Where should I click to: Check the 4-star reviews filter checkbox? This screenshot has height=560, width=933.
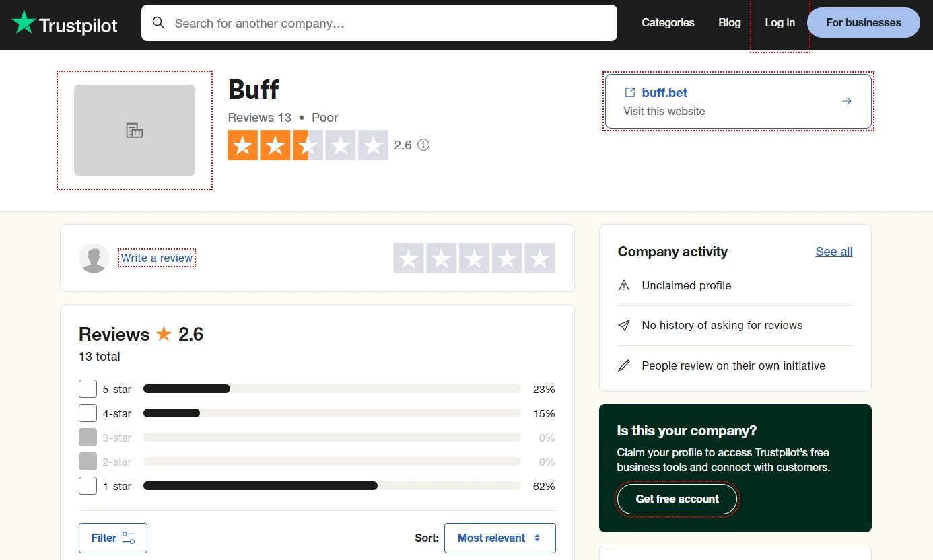(88, 413)
